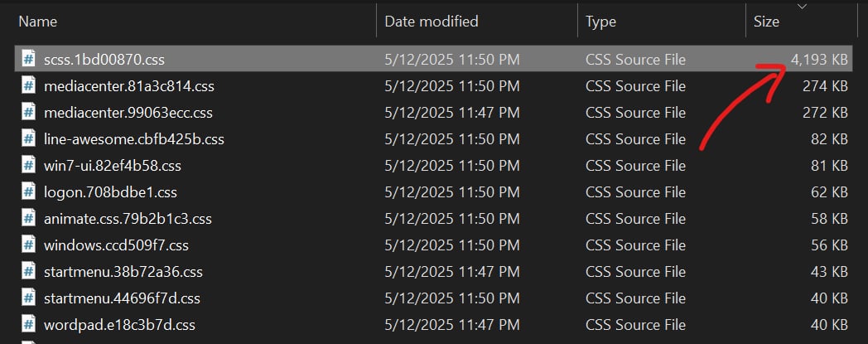This screenshot has width=868, height=344.
Task: Sort files by the Type column header
Action: pos(600,22)
